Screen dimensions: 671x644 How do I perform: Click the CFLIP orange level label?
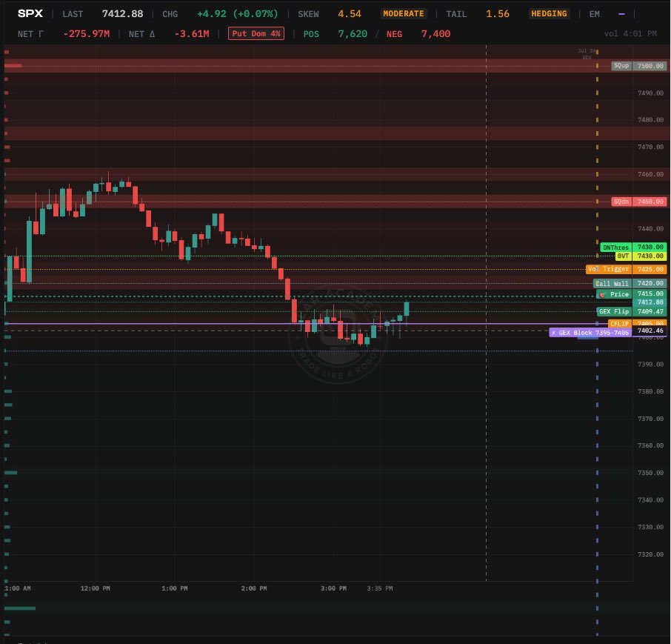point(619,323)
